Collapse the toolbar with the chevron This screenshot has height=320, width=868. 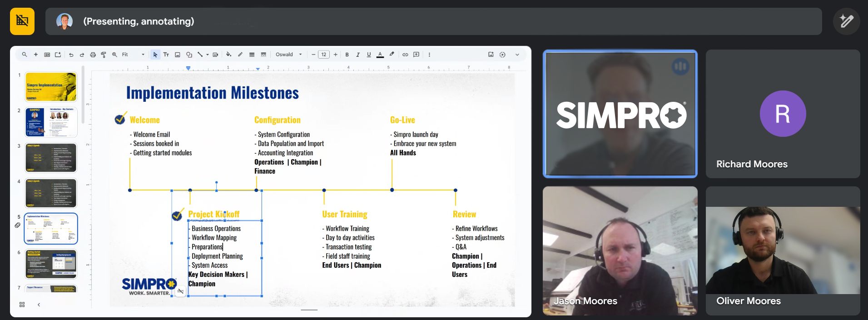(x=517, y=55)
